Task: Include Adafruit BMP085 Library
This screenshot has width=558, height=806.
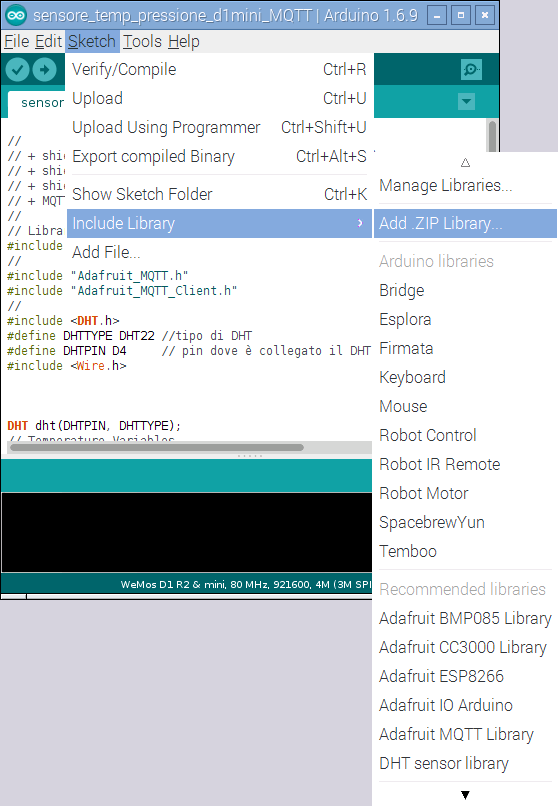Action: tap(465, 618)
